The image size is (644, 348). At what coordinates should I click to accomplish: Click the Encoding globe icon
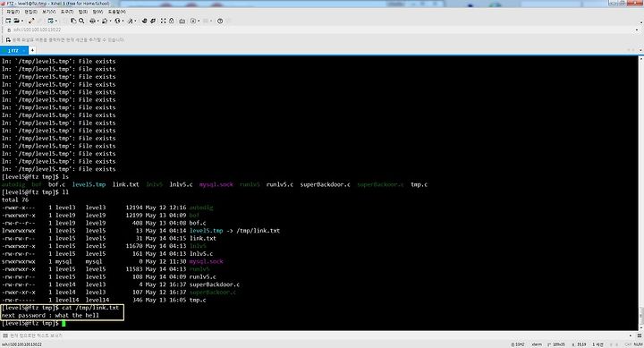click(117, 21)
